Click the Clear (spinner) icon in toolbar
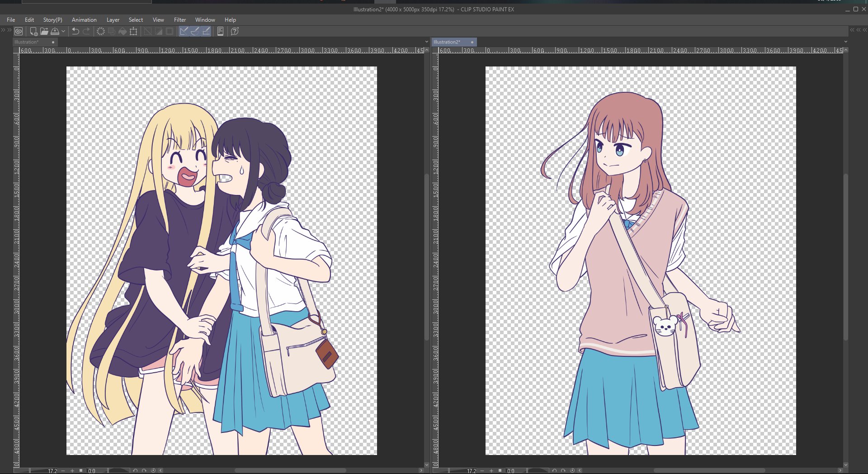Viewport: 868px width, 474px height. click(x=100, y=31)
